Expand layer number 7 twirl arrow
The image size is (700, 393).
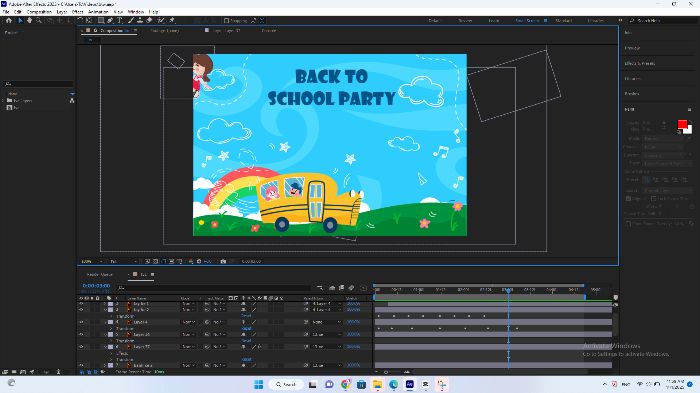pyautogui.click(x=105, y=365)
